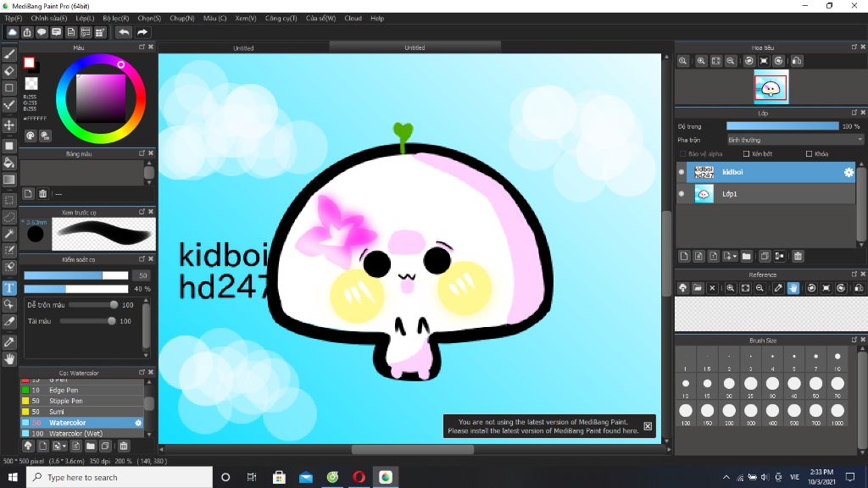Image resolution: width=868 pixels, height=488 pixels.
Task: Activate hand tool in Reference panel
Action: pos(793,288)
